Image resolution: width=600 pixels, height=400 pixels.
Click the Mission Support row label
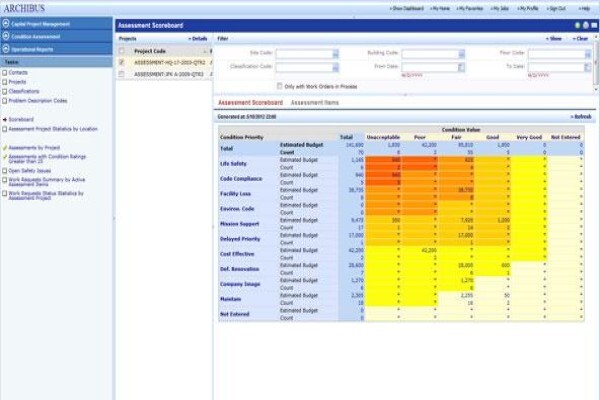coord(240,224)
